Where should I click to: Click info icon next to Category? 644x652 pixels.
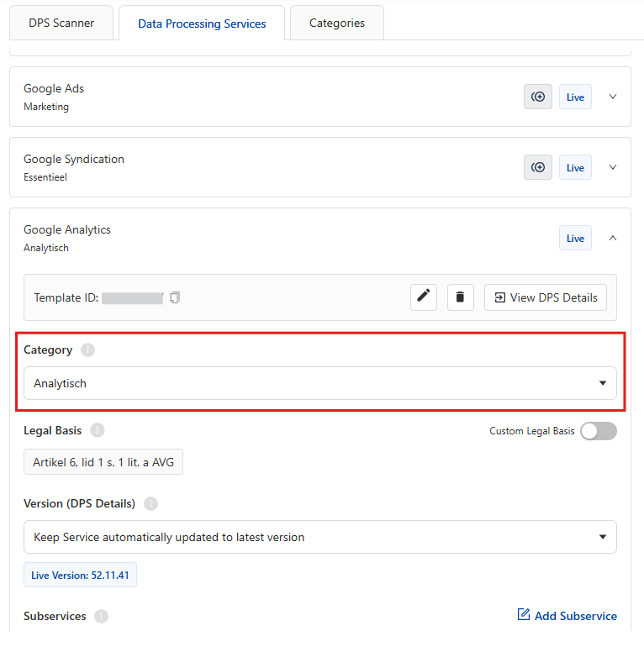coord(88,350)
